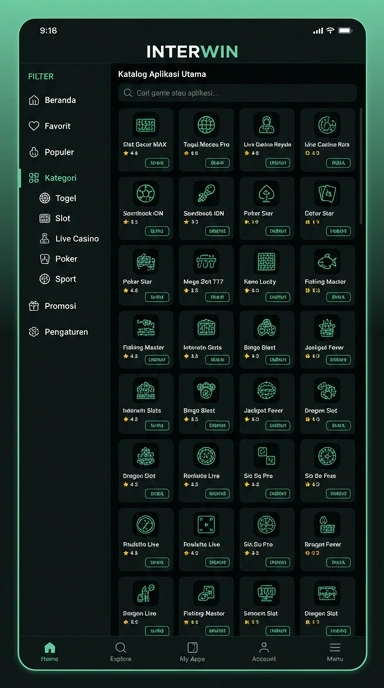384x688 pixels.
Task: Click the catalog vertical scrollbar
Action: coord(361,166)
